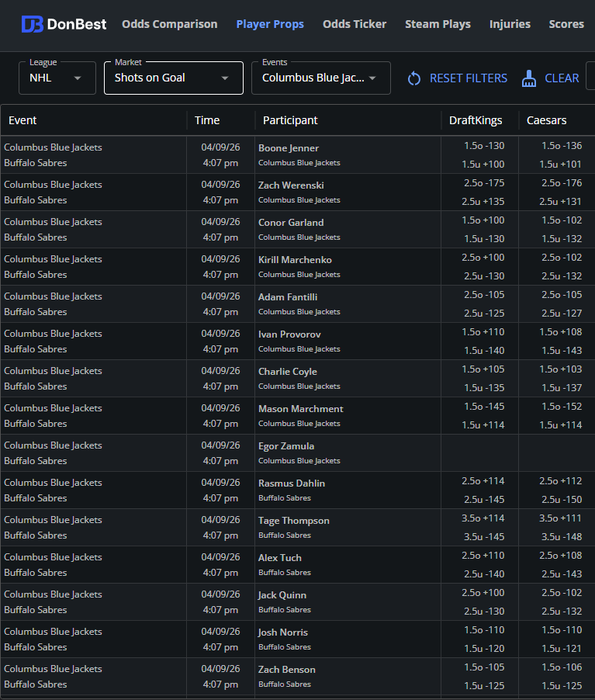Click Tage Thompson DraftKings 3.5u -145
The height and width of the screenshot is (700, 595).
(x=484, y=537)
